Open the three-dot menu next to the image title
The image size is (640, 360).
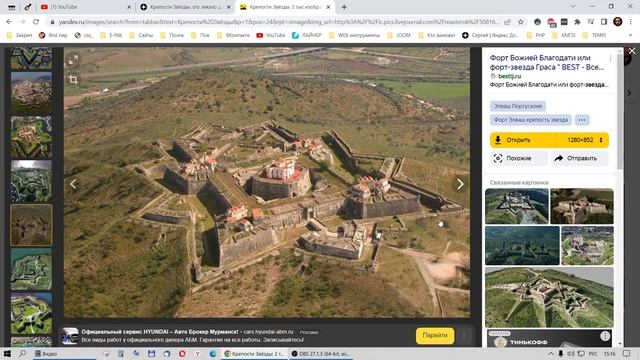[x=611, y=59]
